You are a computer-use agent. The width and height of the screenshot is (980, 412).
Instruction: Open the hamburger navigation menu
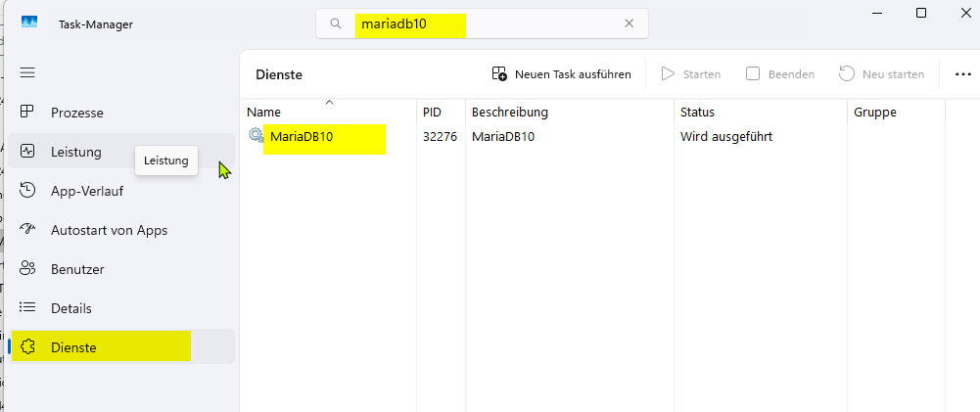click(x=27, y=73)
